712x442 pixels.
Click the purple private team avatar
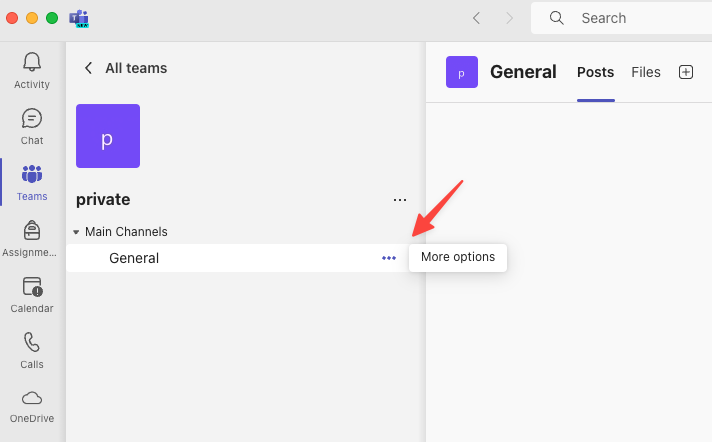coord(108,136)
